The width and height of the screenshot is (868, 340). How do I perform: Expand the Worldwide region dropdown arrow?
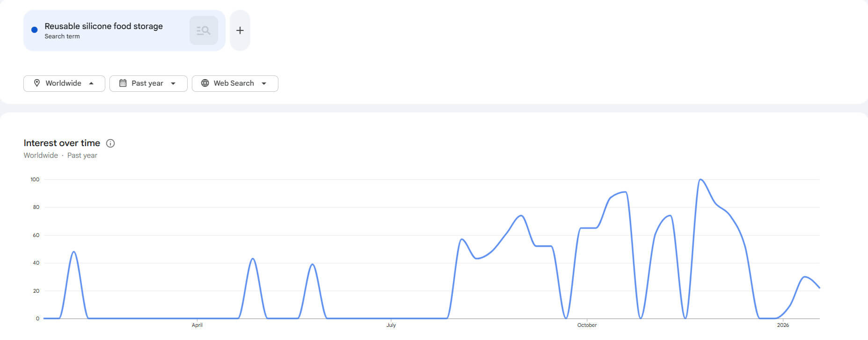pos(91,83)
